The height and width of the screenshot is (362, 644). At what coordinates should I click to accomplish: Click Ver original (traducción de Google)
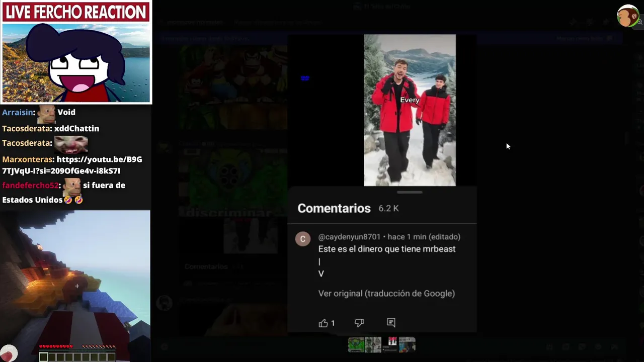386,293
